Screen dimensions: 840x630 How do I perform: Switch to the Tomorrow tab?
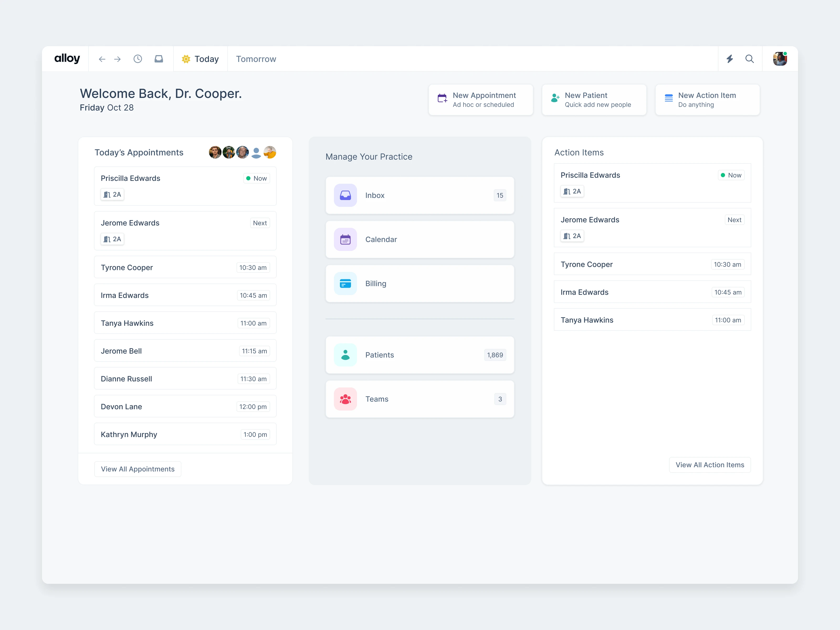pos(256,59)
